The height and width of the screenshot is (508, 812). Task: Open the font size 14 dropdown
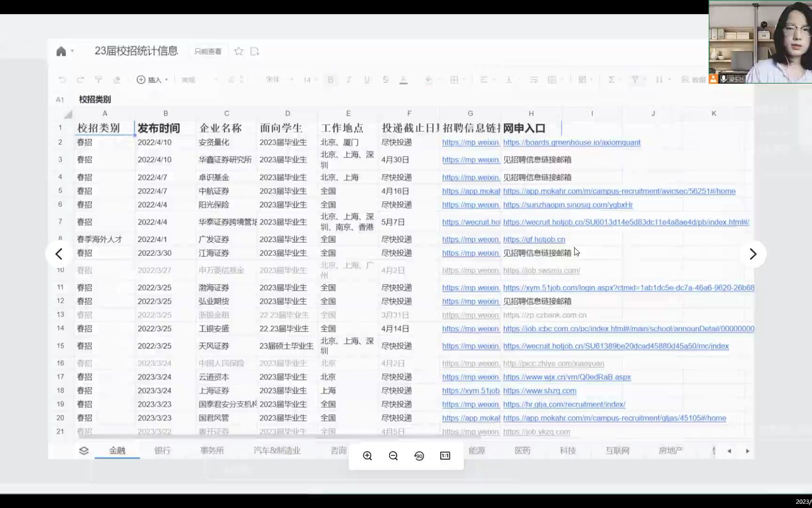tap(310, 80)
